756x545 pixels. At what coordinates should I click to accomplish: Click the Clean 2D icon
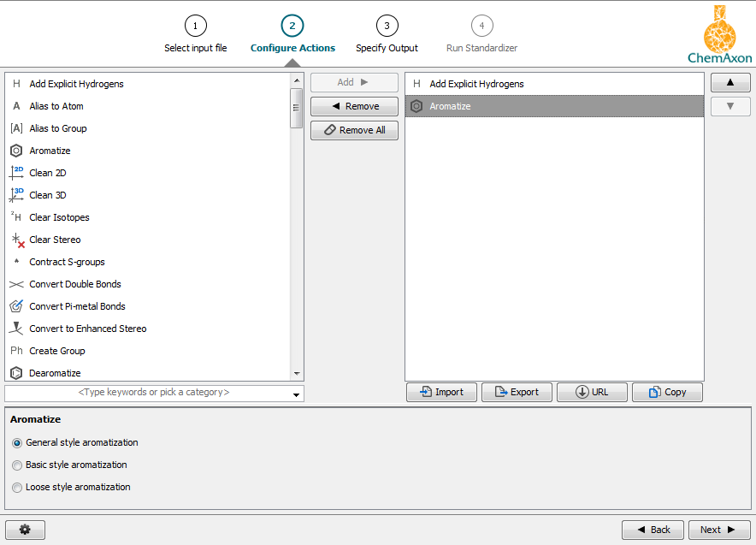click(15, 172)
